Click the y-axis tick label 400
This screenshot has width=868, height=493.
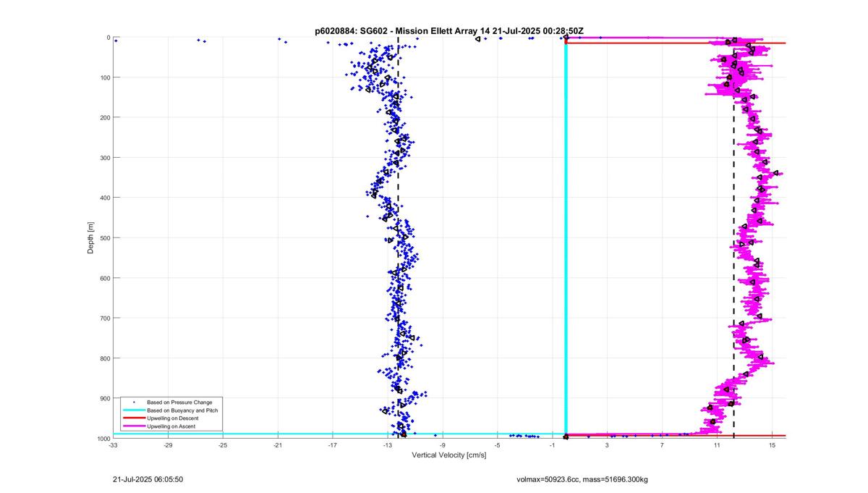coord(105,198)
